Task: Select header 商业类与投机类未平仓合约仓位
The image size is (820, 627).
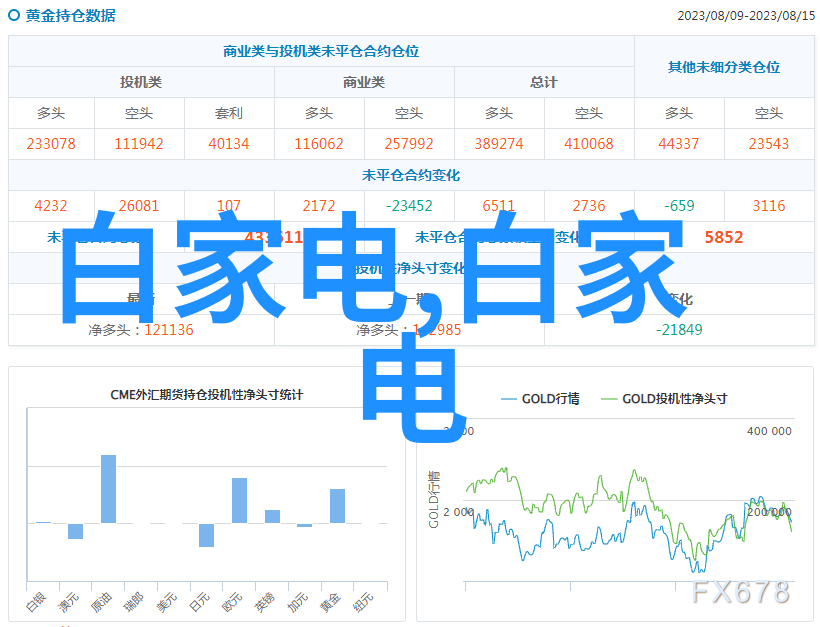Action: 321,51
